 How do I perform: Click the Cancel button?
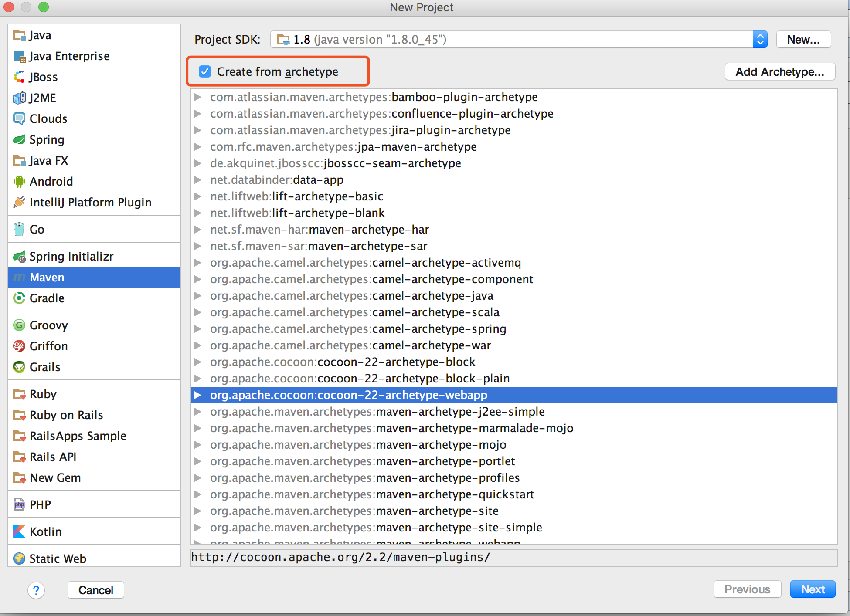(x=96, y=590)
